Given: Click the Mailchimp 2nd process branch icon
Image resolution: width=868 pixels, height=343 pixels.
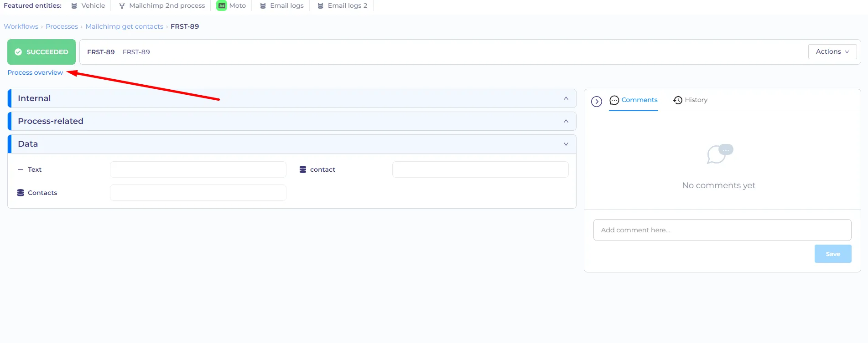Looking at the screenshot, I should pyautogui.click(x=122, y=5).
